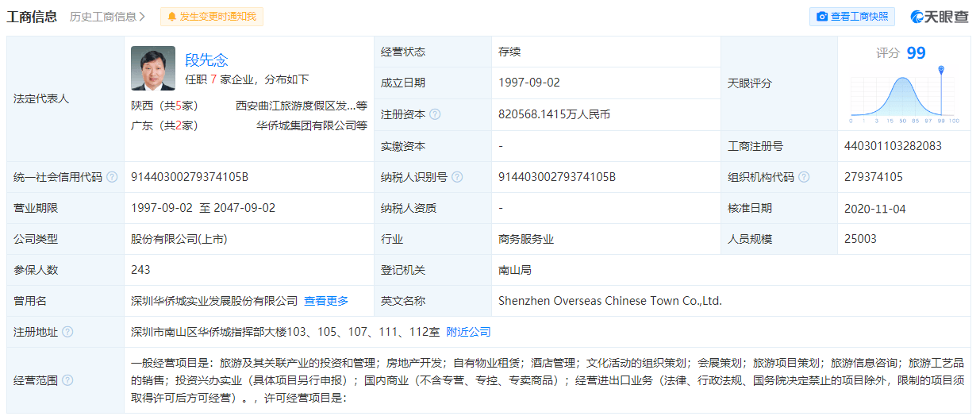
Task: Click 工商信息 section heading
Action: [33, 17]
